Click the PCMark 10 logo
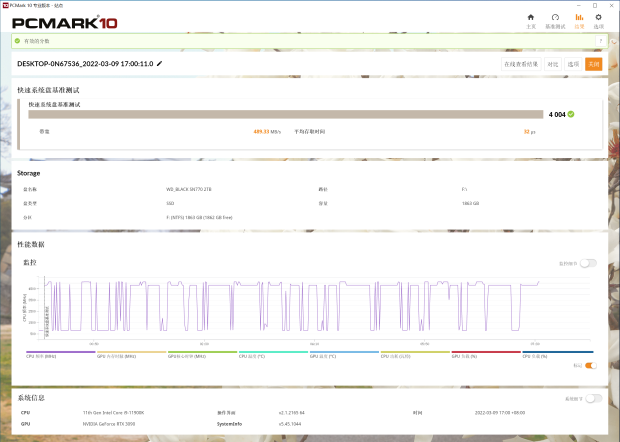620x442 pixels. 64,23
